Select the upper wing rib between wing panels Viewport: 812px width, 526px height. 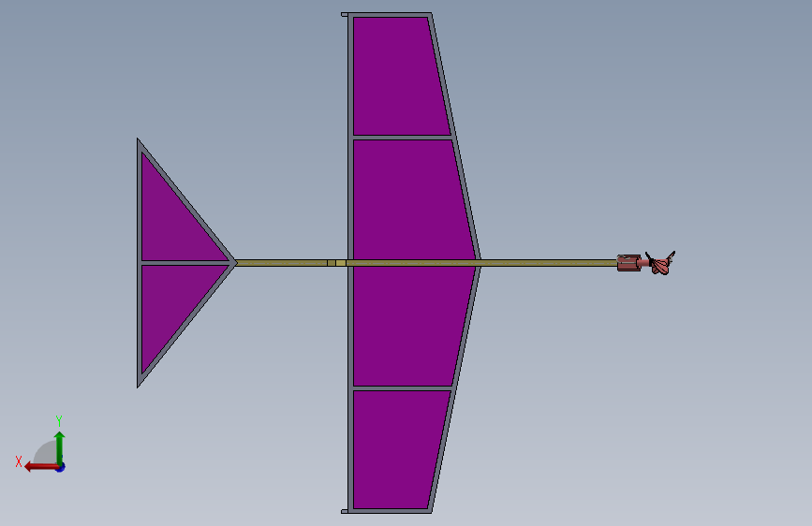[x=403, y=138]
